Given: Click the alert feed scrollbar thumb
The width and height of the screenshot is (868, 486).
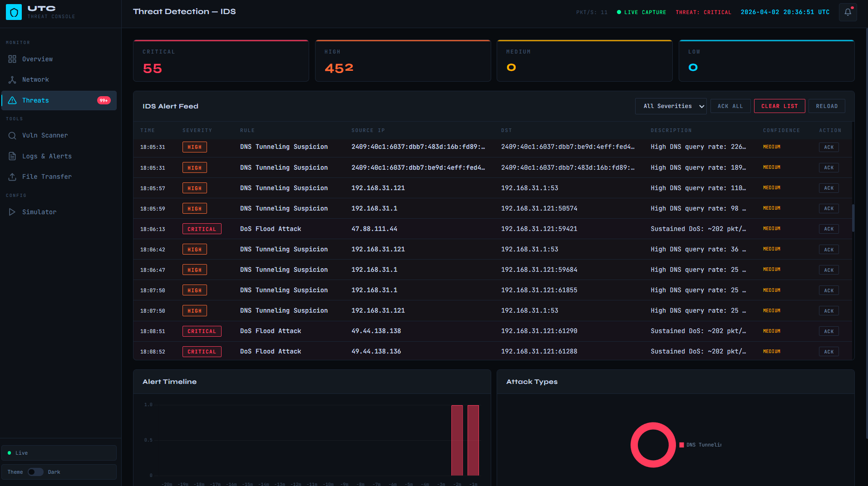Looking at the screenshot, I should [853, 218].
